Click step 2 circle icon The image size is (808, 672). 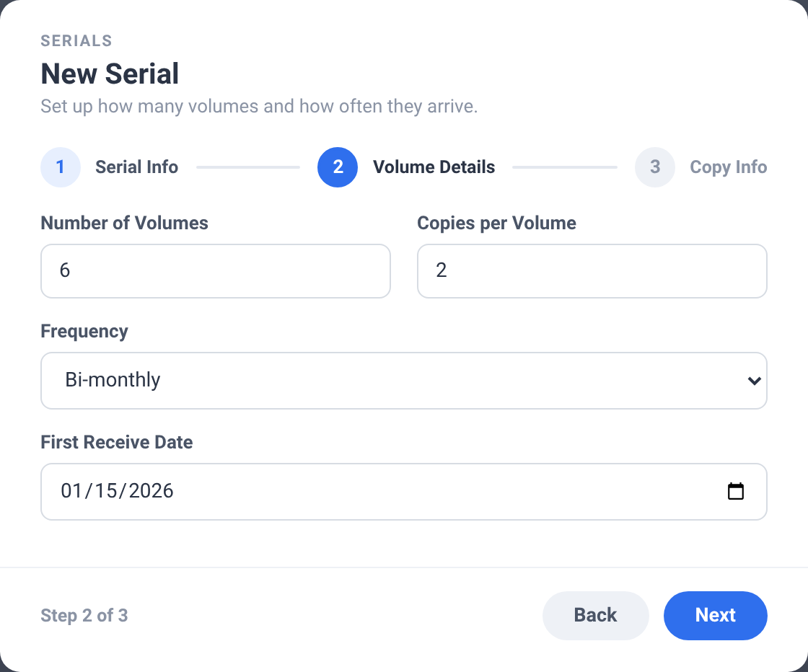point(338,167)
